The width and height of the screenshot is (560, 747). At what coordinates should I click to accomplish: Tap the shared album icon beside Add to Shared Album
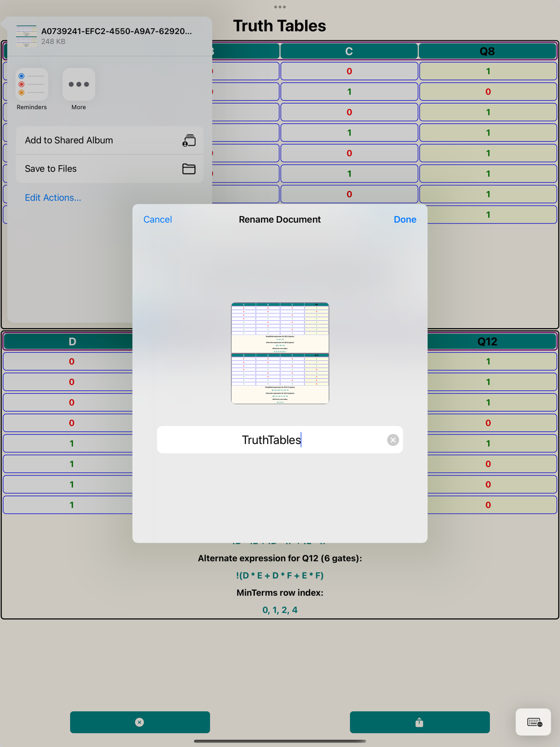tap(189, 141)
